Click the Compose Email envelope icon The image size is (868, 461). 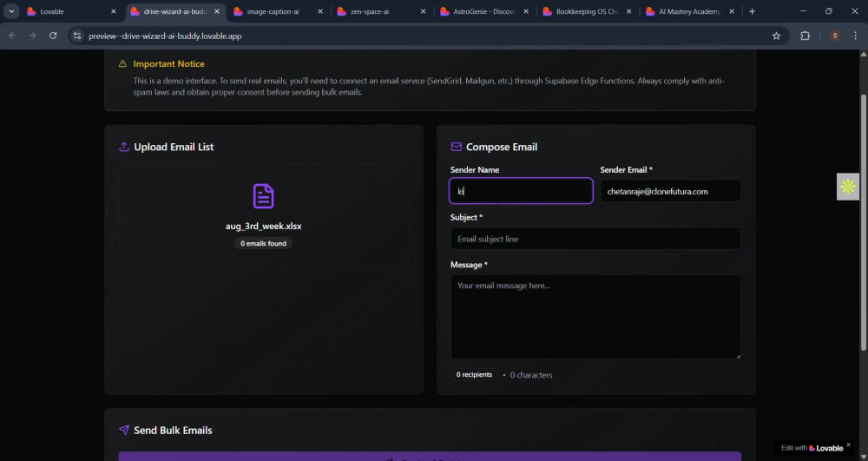[x=457, y=147]
